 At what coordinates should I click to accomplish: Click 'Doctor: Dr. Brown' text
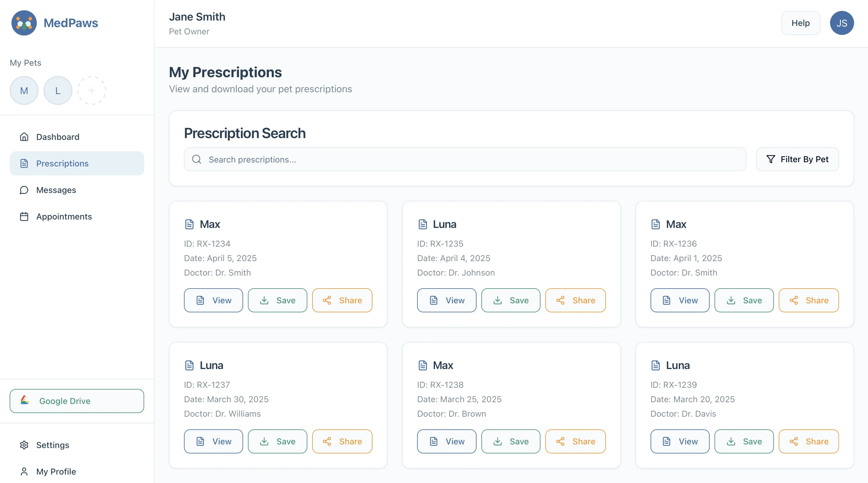click(x=451, y=414)
